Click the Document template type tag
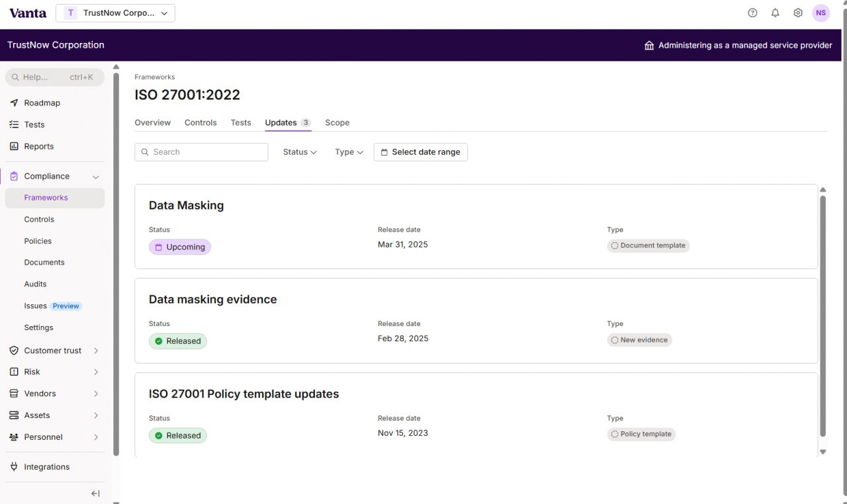This screenshot has width=847, height=504. tap(648, 245)
